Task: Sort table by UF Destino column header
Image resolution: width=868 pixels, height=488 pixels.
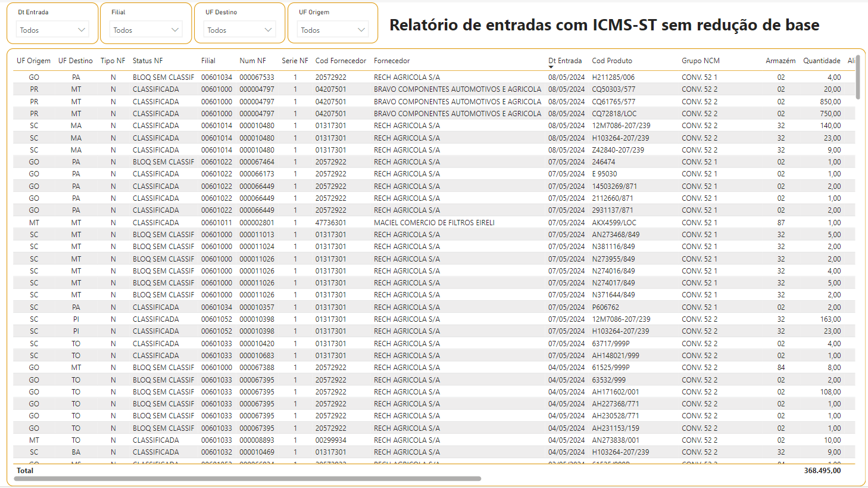Action: point(76,61)
